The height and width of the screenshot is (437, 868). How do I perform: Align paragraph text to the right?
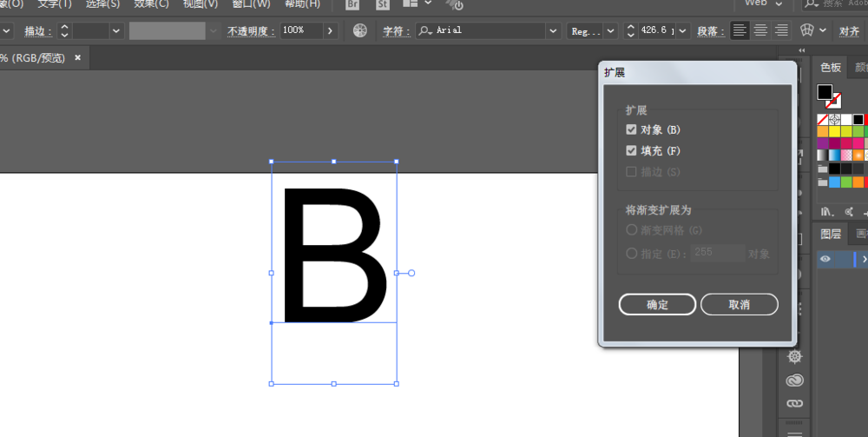(x=781, y=30)
